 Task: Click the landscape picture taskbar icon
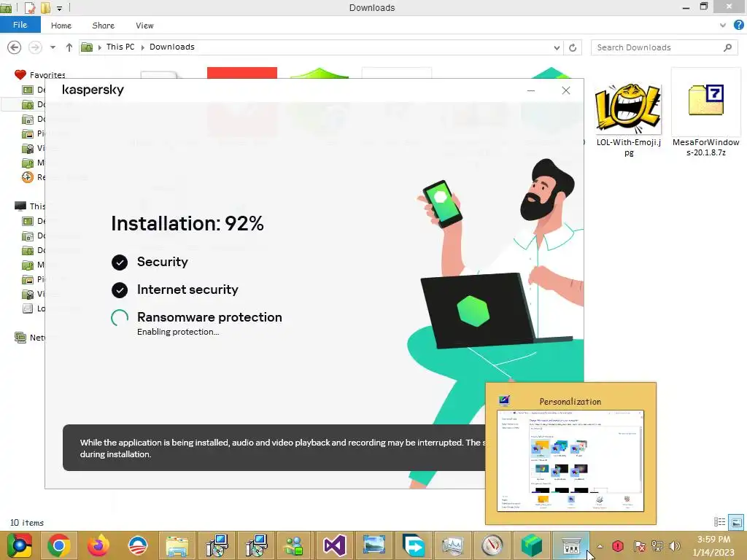click(x=374, y=545)
